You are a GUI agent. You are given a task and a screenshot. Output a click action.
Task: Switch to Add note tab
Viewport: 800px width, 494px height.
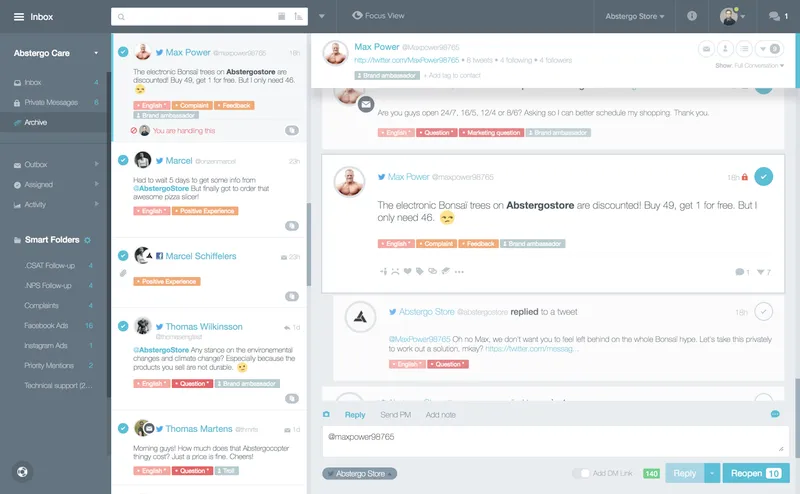tap(440, 415)
